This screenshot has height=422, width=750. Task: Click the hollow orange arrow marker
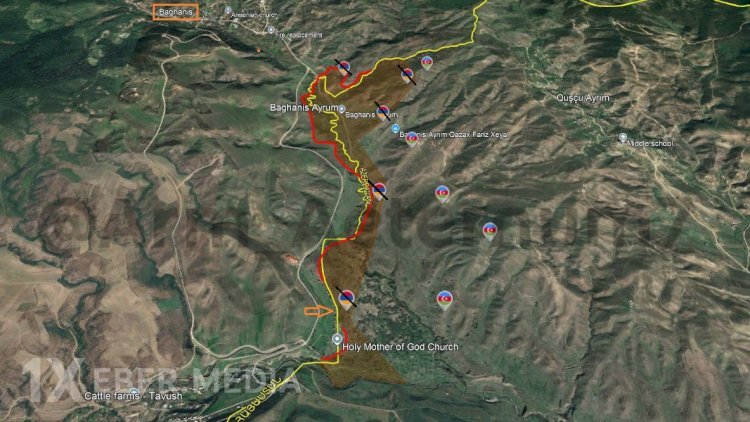[x=319, y=311]
